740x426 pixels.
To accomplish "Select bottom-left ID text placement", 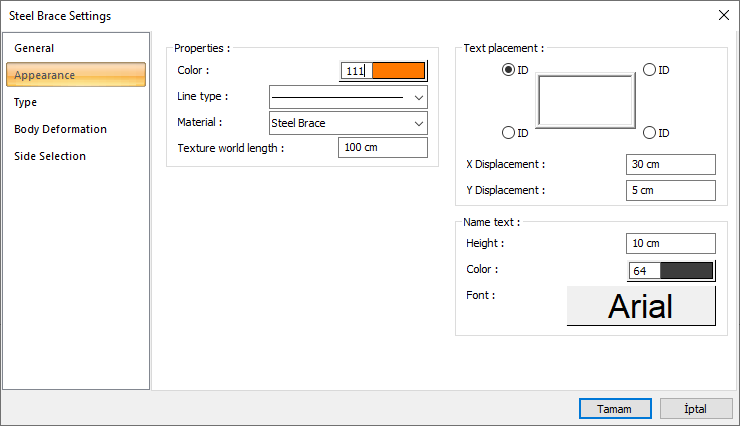I will point(509,133).
